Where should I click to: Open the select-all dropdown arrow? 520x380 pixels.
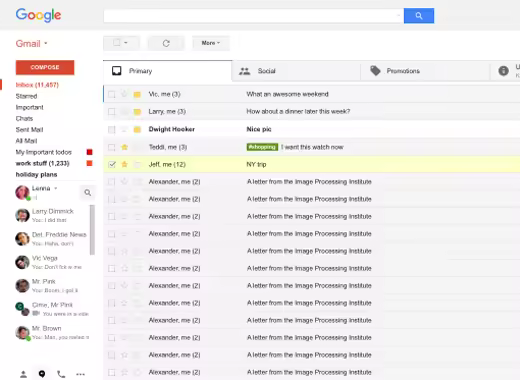coord(126,43)
